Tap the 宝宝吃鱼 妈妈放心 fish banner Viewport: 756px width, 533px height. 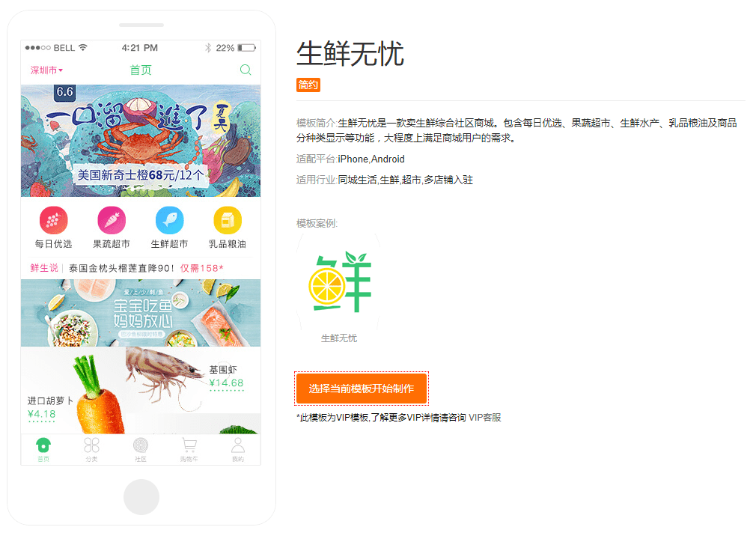141,313
